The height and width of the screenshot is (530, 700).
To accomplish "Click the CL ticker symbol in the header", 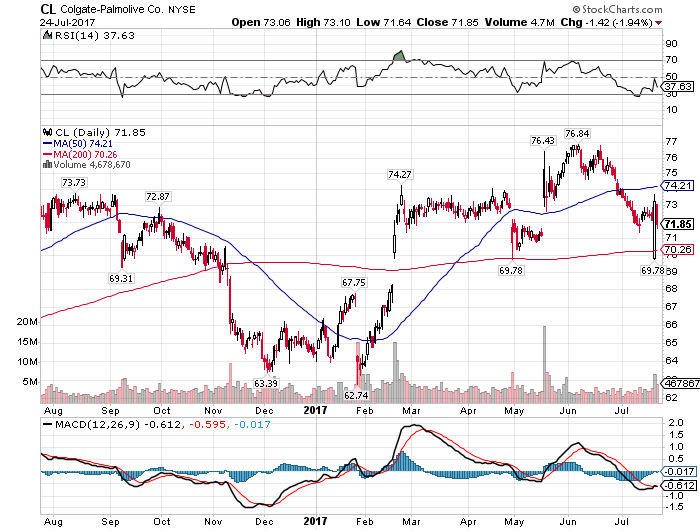I will point(48,9).
